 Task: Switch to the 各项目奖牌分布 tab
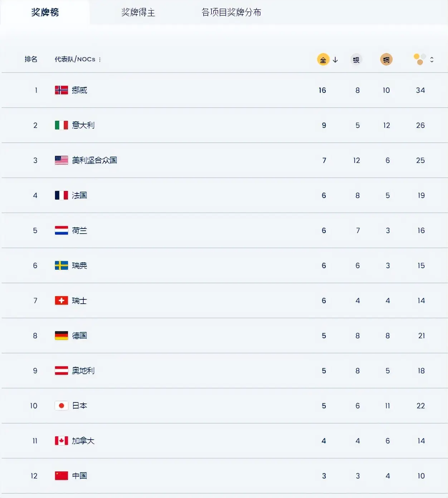(231, 13)
